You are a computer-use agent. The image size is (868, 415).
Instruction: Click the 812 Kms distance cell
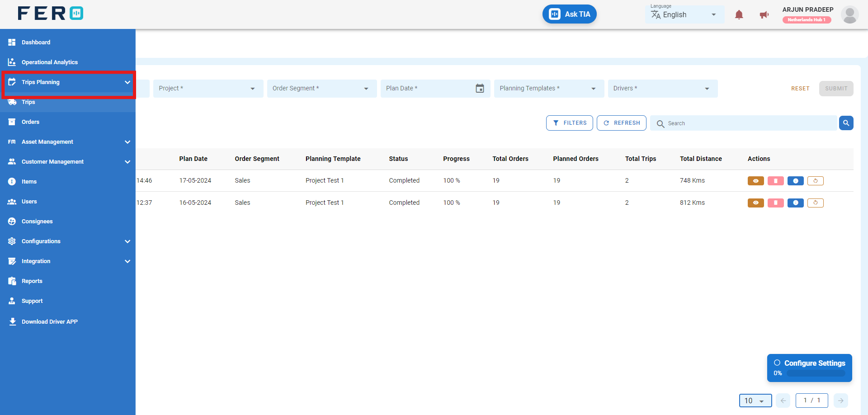pos(692,203)
